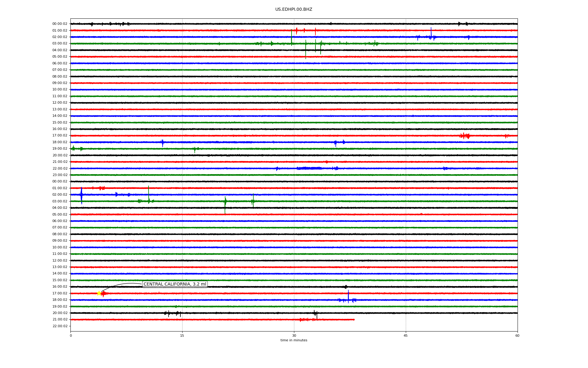Select the 23:00:02 time row label
The height and width of the screenshot is (368, 588).
(x=60, y=175)
